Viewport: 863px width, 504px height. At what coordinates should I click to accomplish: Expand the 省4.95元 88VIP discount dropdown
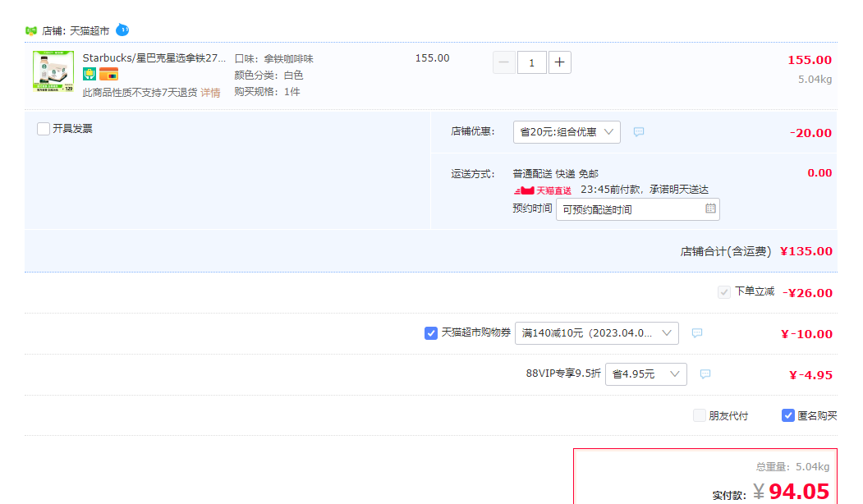click(x=645, y=374)
